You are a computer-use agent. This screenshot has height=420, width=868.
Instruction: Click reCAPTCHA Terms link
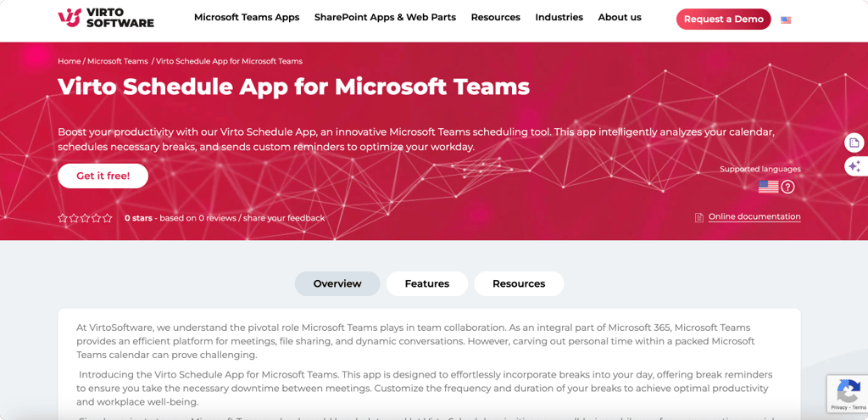click(x=860, y=407)
